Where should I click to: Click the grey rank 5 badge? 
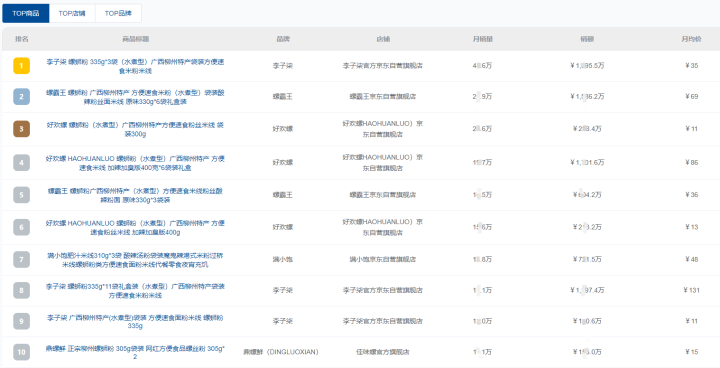pyautogui.click(x=22, y=195)
